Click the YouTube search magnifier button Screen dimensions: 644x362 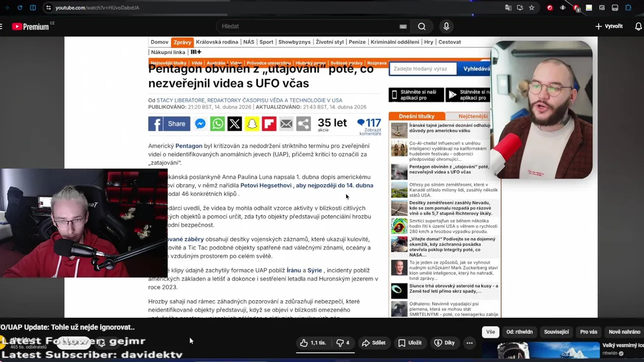(x=422, y=26)
